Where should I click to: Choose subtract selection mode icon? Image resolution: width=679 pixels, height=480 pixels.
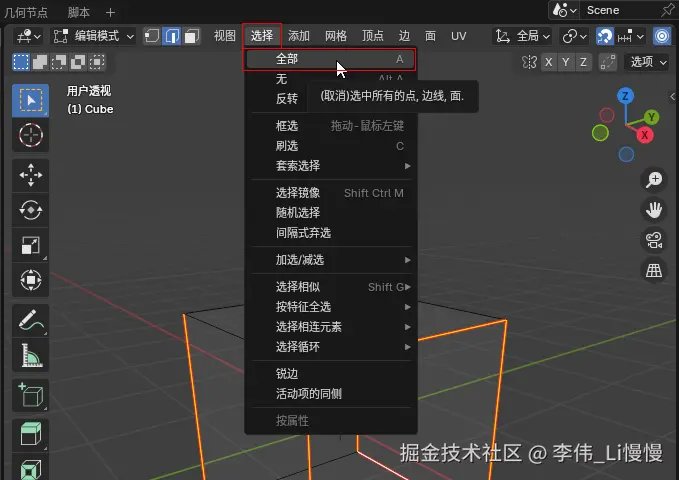59,62
